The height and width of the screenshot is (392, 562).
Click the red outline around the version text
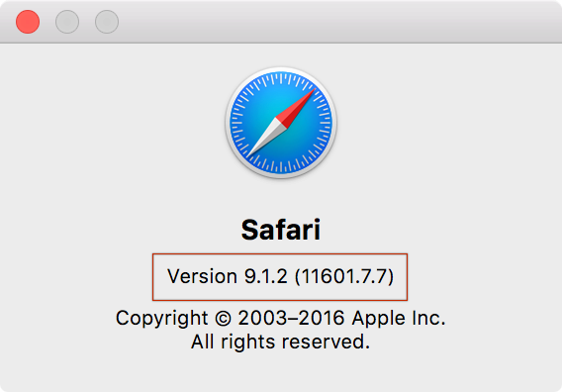[x=280, y=254]
